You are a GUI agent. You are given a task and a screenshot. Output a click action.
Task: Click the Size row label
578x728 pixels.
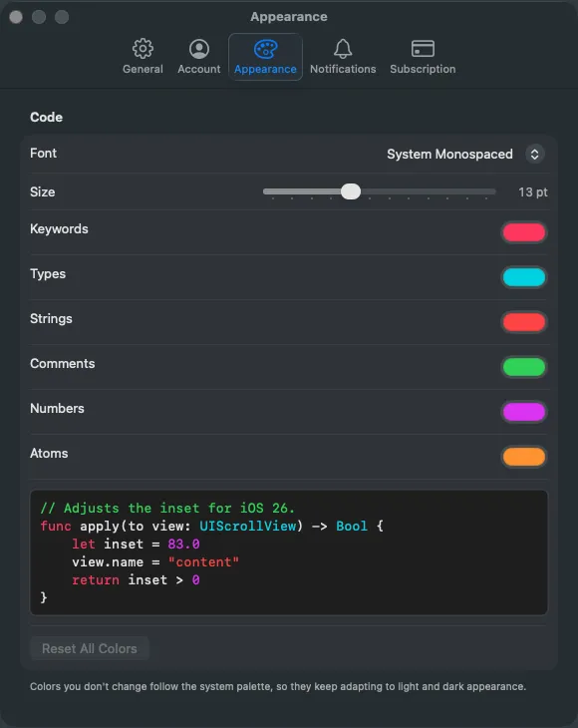42,192
